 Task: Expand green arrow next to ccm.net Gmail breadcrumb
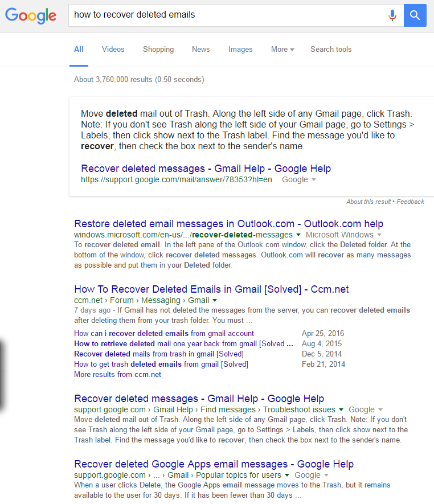point(215,300)
